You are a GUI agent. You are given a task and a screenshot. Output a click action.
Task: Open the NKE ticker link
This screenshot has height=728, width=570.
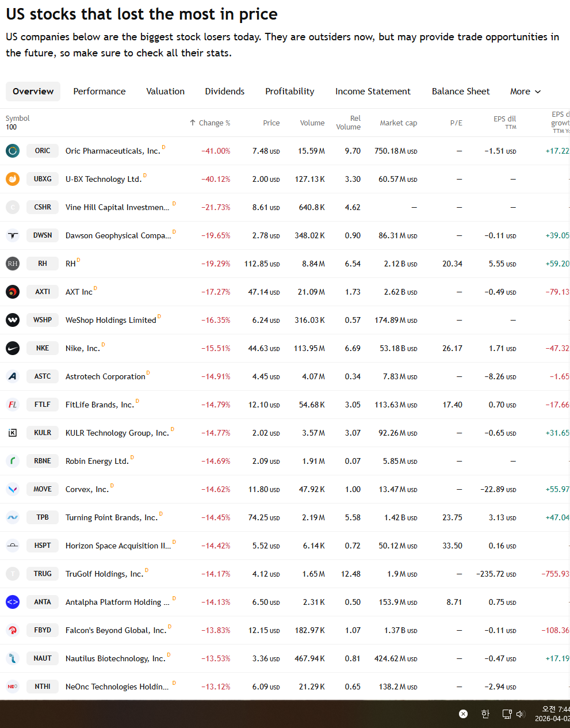(x=43, y=348)
